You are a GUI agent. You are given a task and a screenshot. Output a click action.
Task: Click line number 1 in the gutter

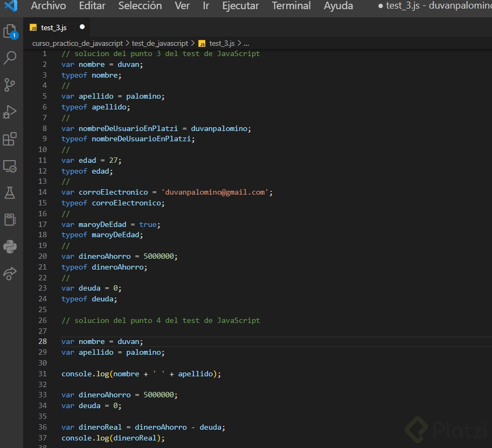pos(45,54)
